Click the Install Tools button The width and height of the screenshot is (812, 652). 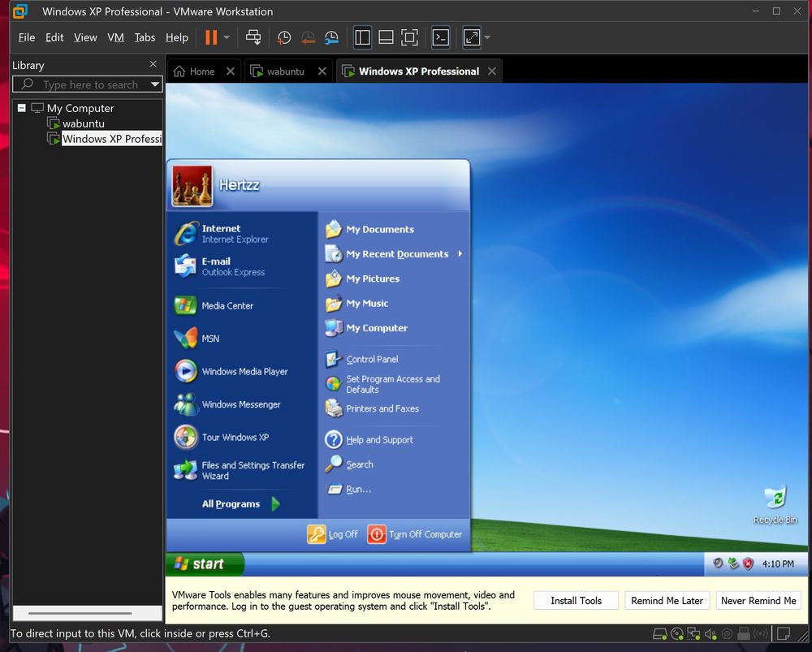(576, 601)
